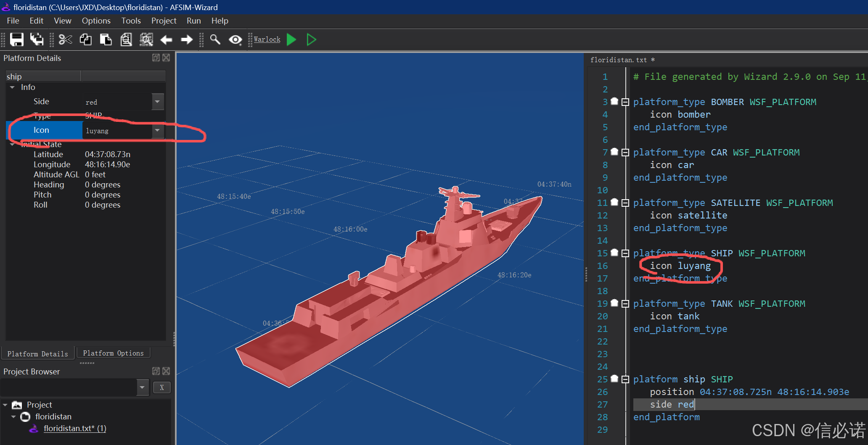Screen dimensions: 868x445
Task: Click the marker icon on line 19
Action: point(614,303)
